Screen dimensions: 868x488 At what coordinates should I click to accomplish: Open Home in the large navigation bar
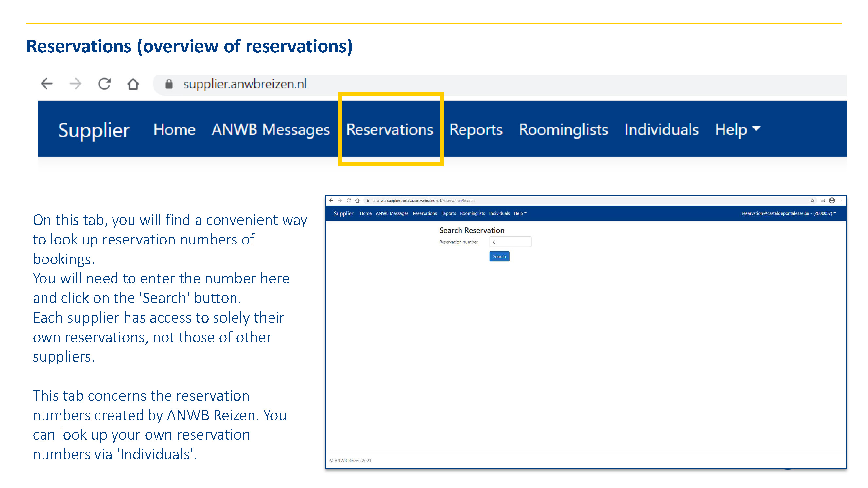(174, 130)
